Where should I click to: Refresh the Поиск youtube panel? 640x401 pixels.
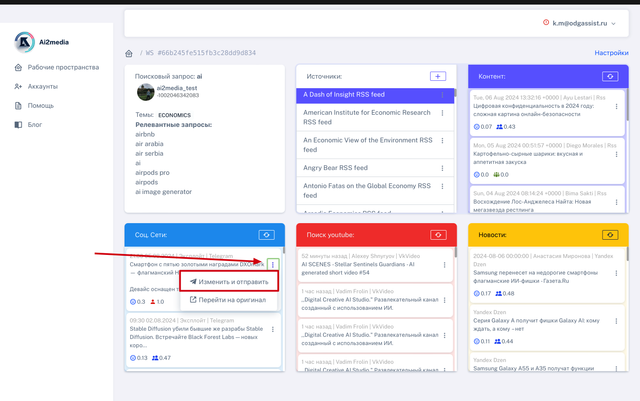(436, 234)
